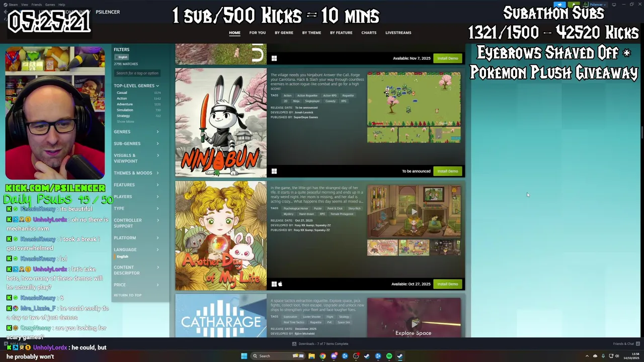Click Windows icon on Another Day of My Life

click(274, 284)
